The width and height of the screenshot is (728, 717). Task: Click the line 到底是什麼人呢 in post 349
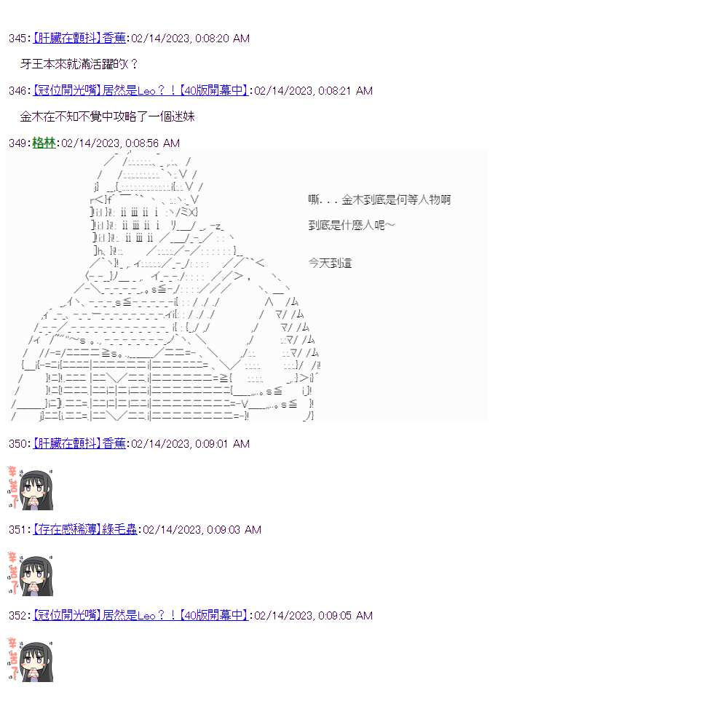pyautogui.click(x=352, y=225)
